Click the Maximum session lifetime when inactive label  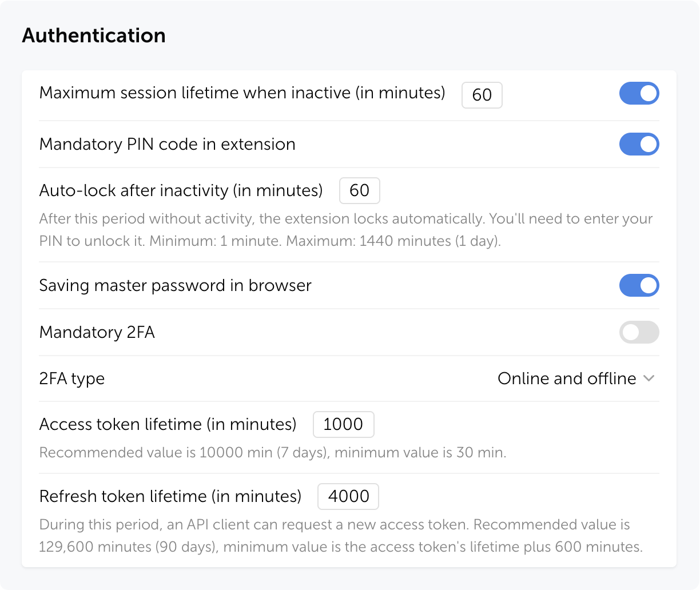click(242, 93)
